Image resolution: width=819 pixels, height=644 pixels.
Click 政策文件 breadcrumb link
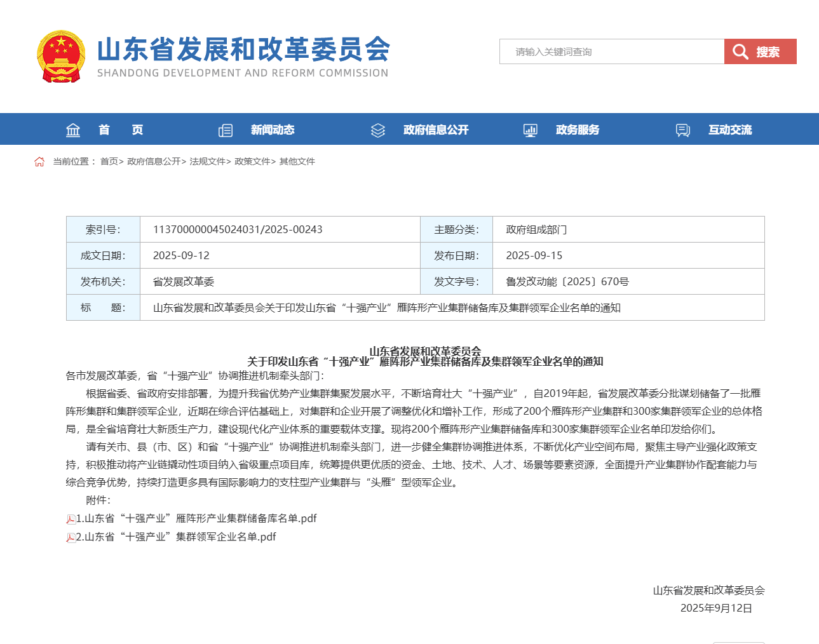pos(252,161)
